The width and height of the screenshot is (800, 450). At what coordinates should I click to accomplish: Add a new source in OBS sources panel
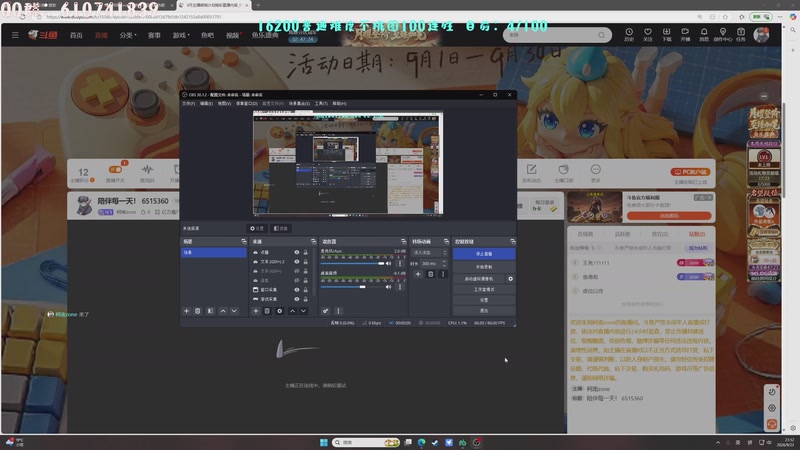pos(256,311)
